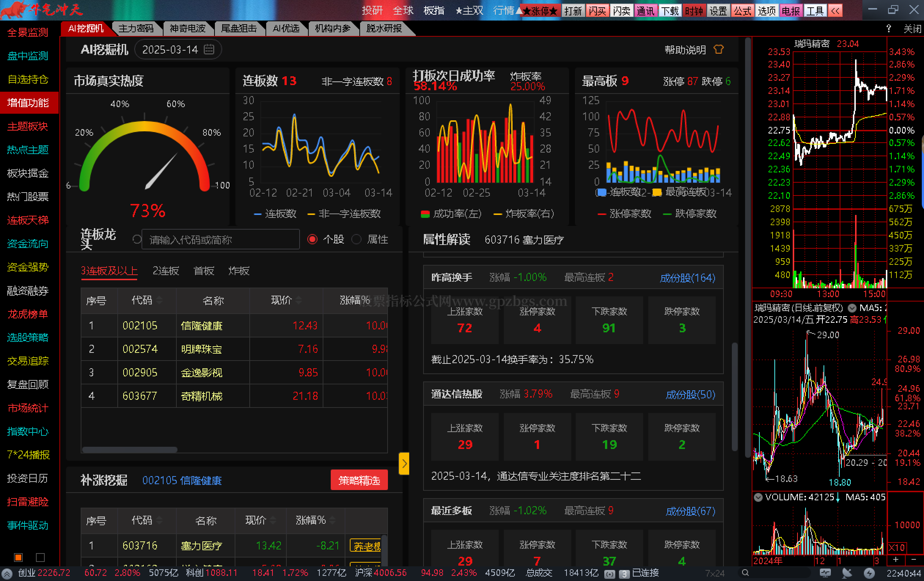Toggle 成功率(左) legend series

point(451,213)
